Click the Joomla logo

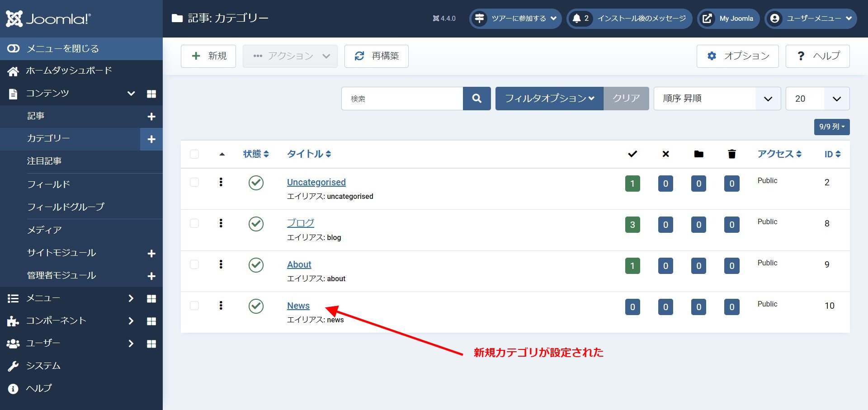48,19
